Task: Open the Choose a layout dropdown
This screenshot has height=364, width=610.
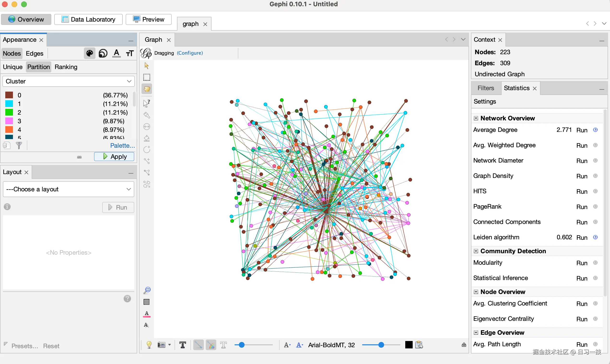Action: pos(68,189)
